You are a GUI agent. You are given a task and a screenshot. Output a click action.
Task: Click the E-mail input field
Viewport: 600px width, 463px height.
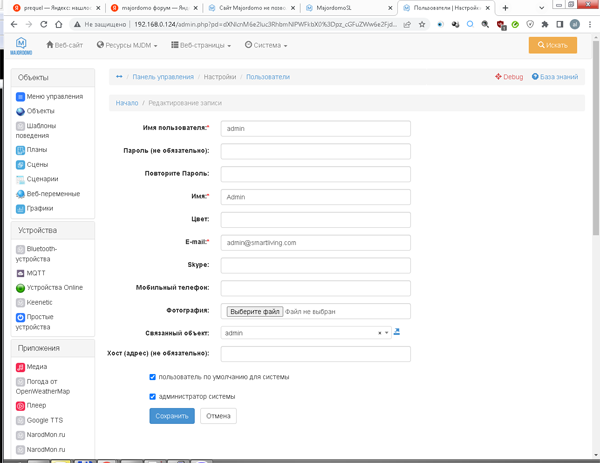coord(315,242)
